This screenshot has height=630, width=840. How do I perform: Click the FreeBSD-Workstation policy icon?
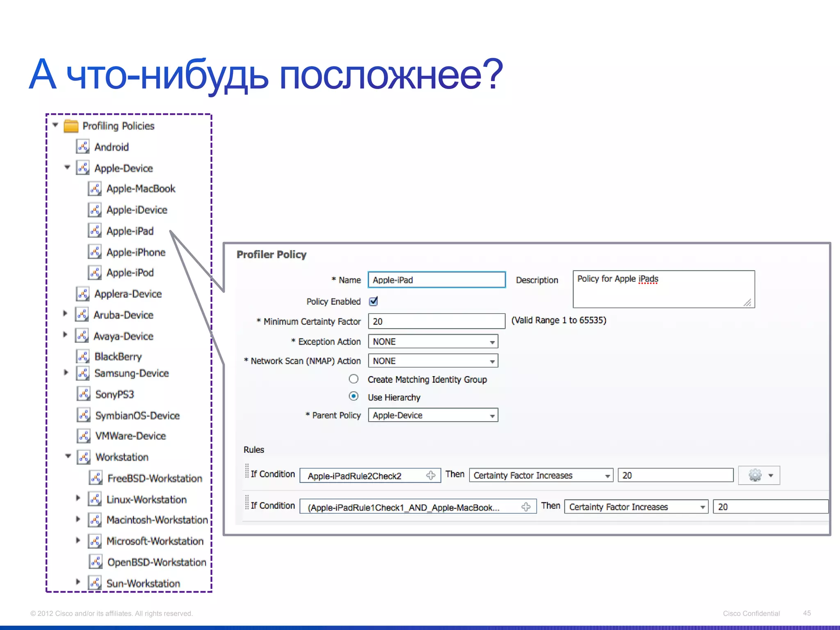pyautogui.click(x=96, y=478)
